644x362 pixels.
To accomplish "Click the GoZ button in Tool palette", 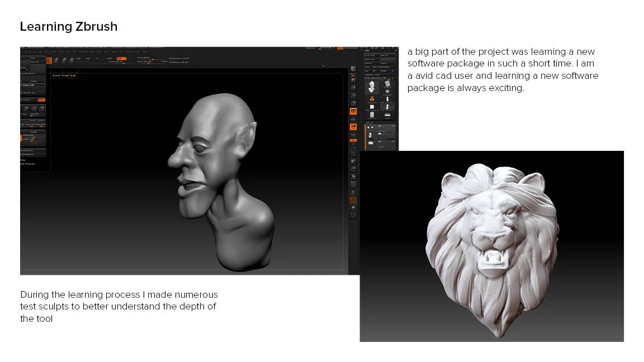I will coord(368,70).
